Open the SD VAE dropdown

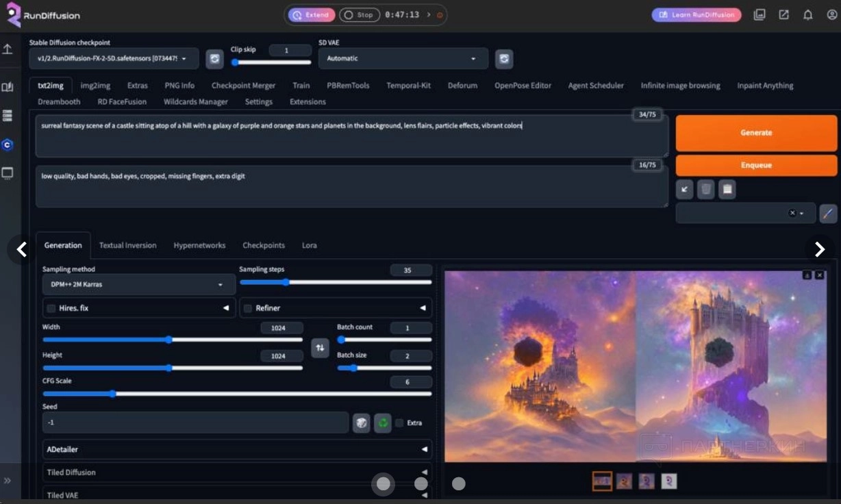tap(403, 59)
